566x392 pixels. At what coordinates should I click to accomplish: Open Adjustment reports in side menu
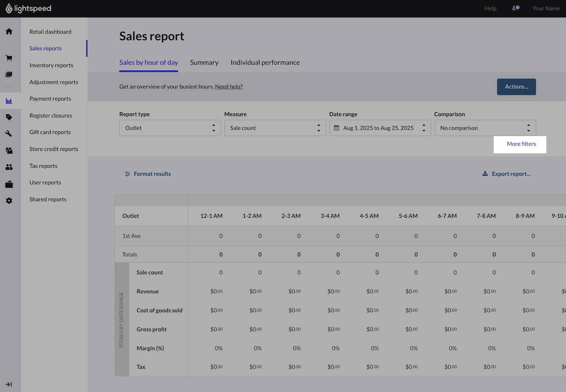(54, 82)
